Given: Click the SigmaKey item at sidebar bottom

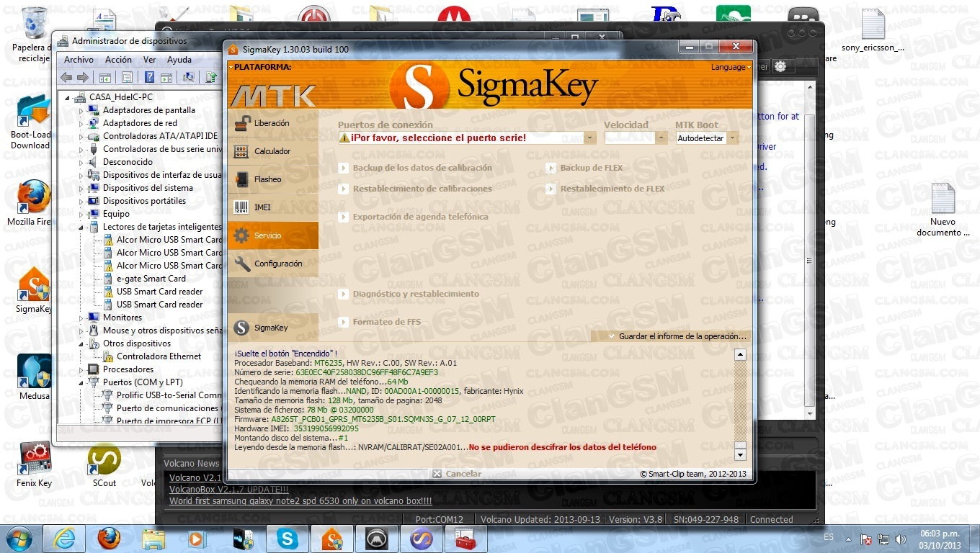Looking at the screenshot, I should (x=272, y=328).
